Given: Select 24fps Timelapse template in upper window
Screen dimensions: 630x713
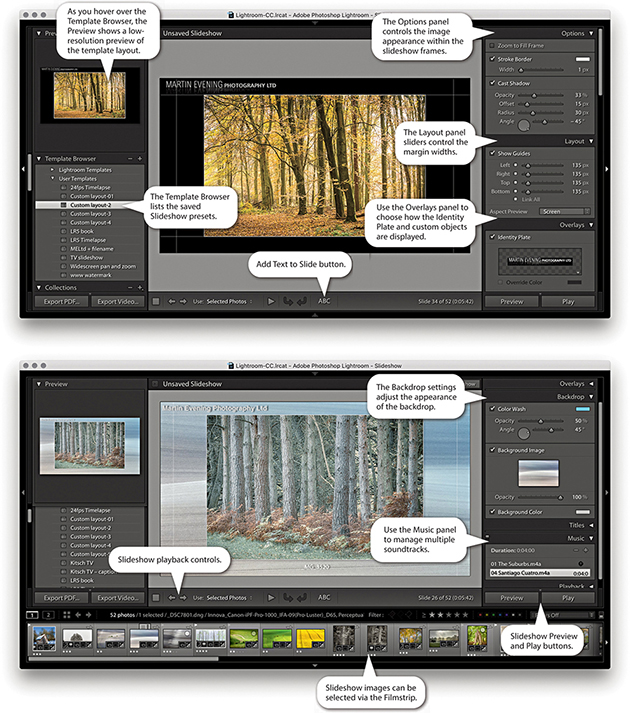Looking at the screenshot, I should 90,187.
